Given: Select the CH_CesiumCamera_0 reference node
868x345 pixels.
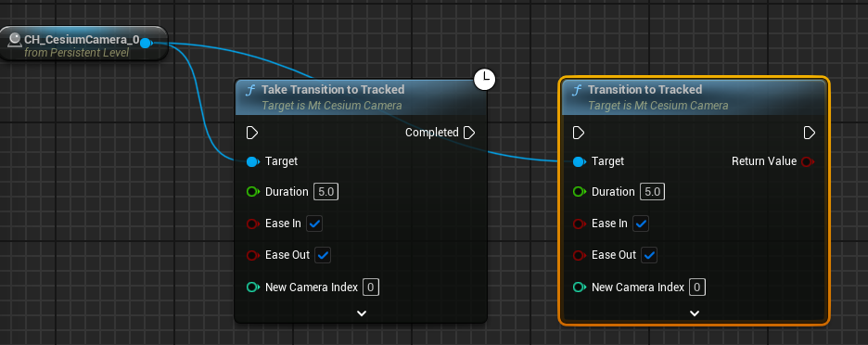Looking at the screenshot, I should tap(83, 44).
